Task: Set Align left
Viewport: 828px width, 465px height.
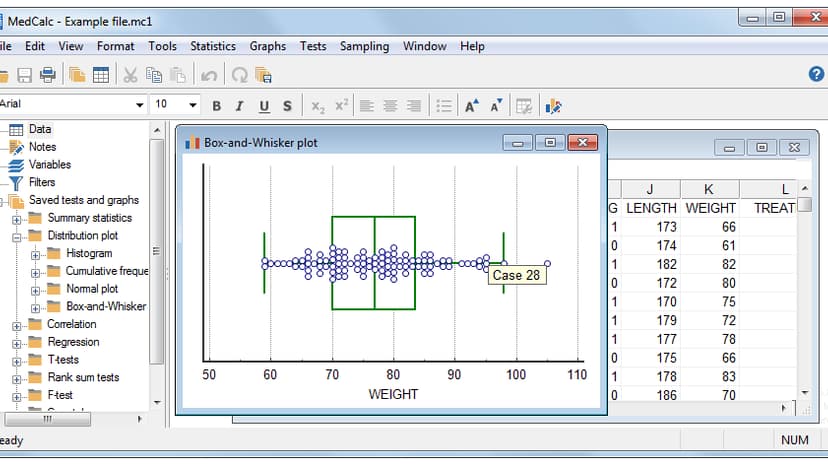Action: [x=366, y=106]
